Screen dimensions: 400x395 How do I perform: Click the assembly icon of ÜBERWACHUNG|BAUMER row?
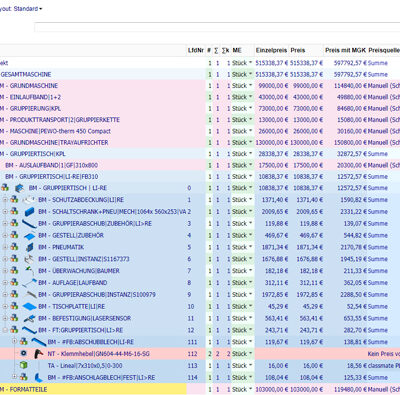(14, 271)
